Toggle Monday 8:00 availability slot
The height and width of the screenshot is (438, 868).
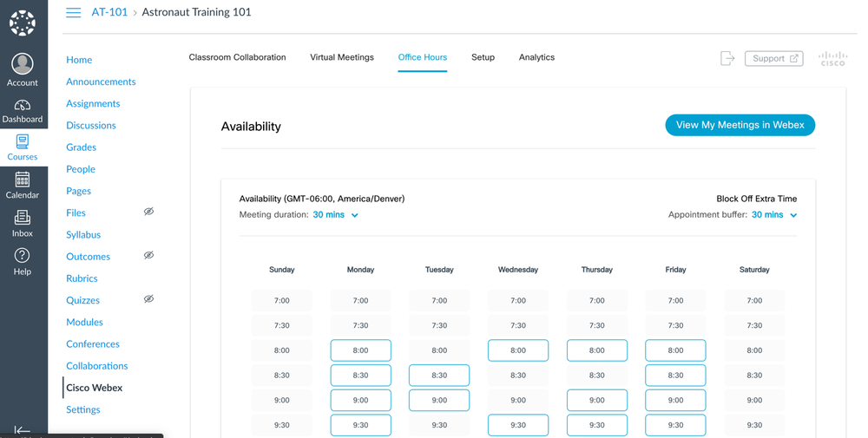[x=360, y=350]
